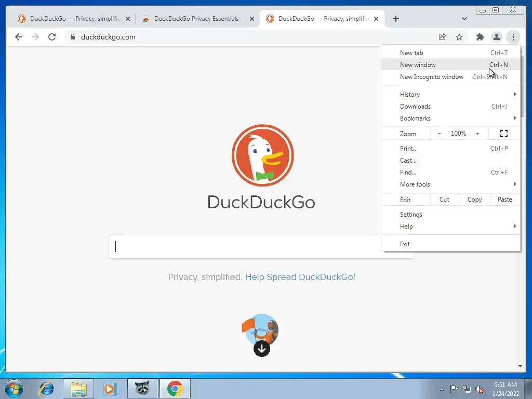The height and width of the screenshot is (399, 532).
Task: Expand the Bookmarks submenu
Action: click(x=450, y=118)
